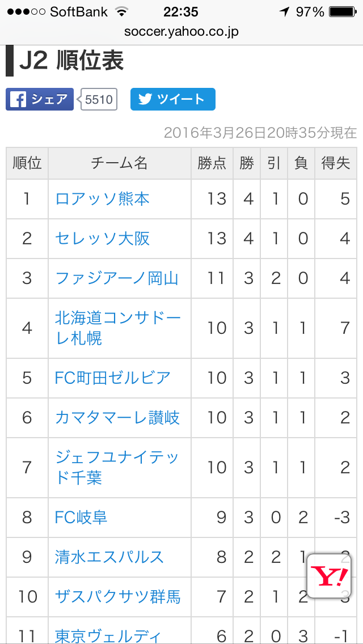Tap the Twitter tweet button
363x644 pixels.
pos(172,99)
